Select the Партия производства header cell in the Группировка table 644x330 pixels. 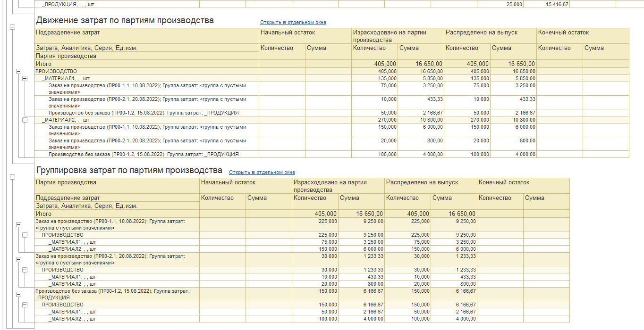66,182
